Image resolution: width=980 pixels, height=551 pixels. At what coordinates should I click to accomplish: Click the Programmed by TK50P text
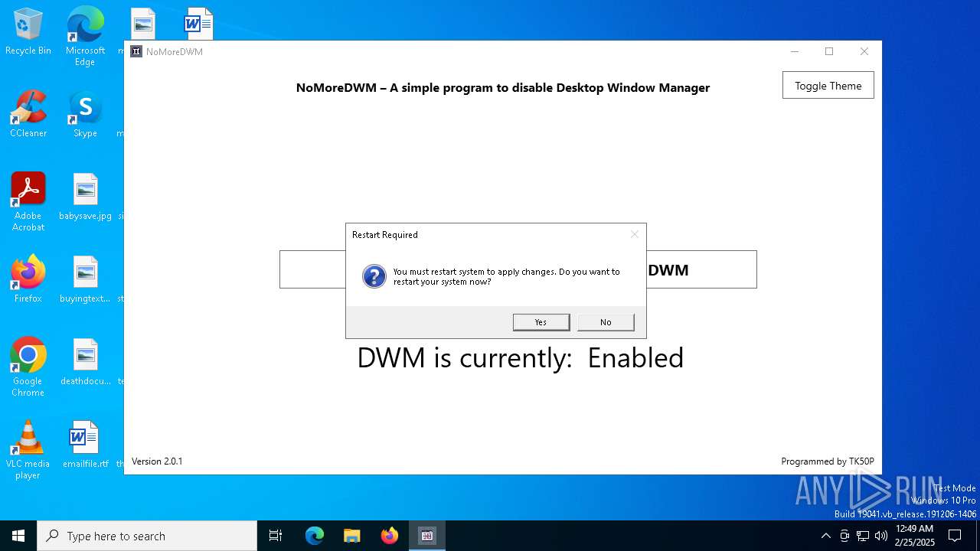tap(828, 461)
